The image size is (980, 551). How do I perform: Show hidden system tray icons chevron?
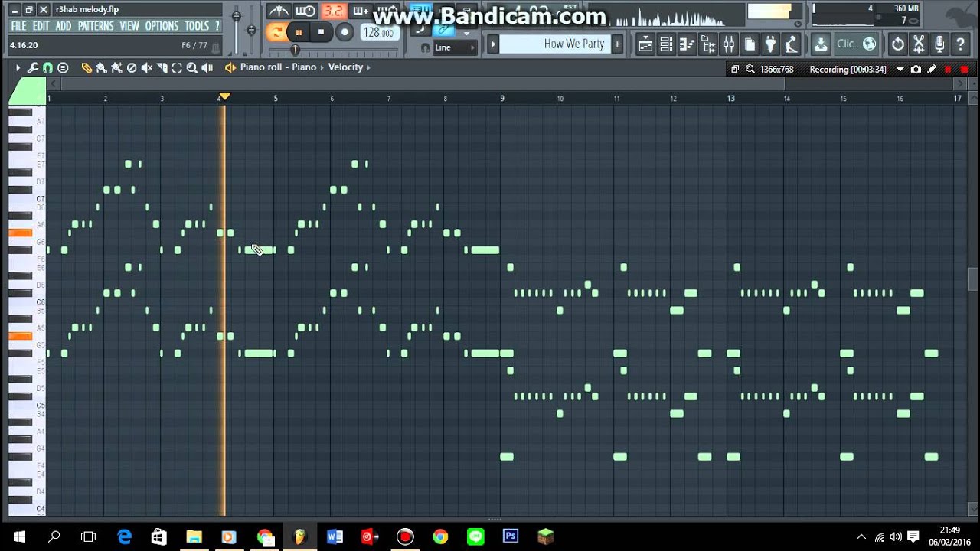pos(861,537)
